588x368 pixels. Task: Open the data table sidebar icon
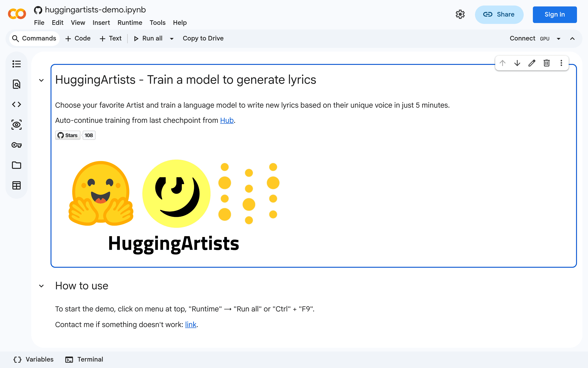click(17, 185)
